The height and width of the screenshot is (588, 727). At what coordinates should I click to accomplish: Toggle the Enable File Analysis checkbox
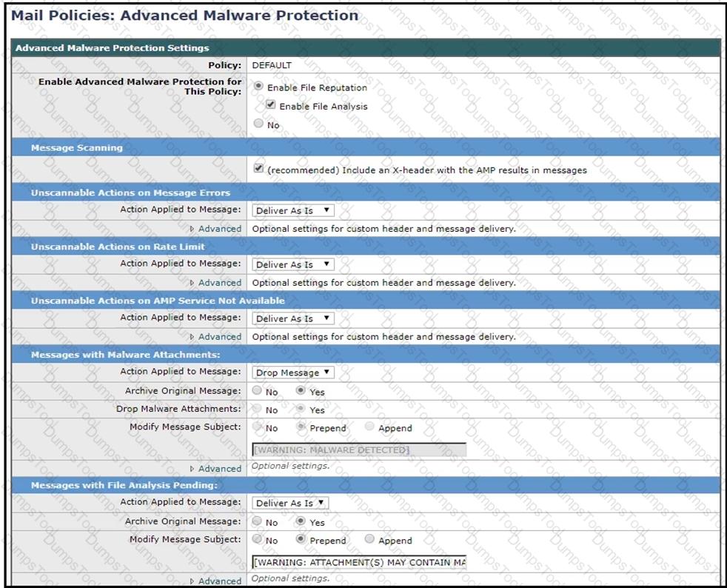click(x=271, y=105)
